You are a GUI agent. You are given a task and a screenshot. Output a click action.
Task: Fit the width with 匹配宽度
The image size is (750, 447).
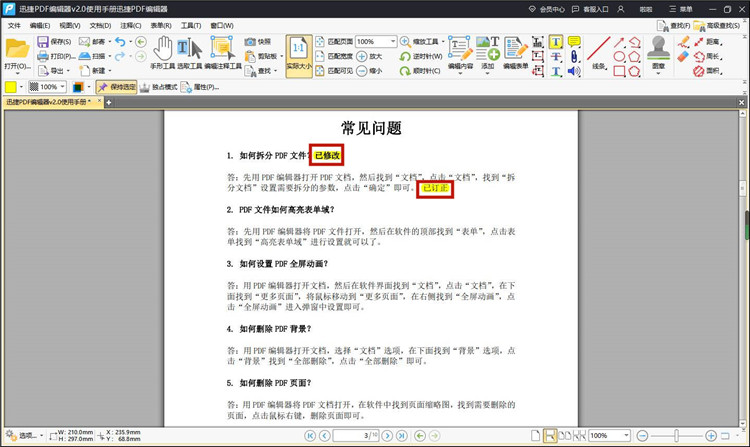pyautogui.click(x=334, y=56)
